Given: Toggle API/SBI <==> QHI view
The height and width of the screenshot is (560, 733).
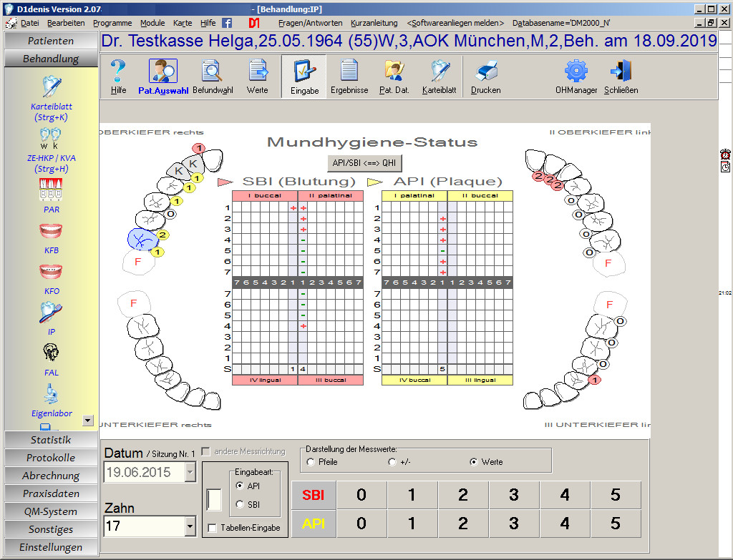Looking at the screenshot, I should pos(364,163).
